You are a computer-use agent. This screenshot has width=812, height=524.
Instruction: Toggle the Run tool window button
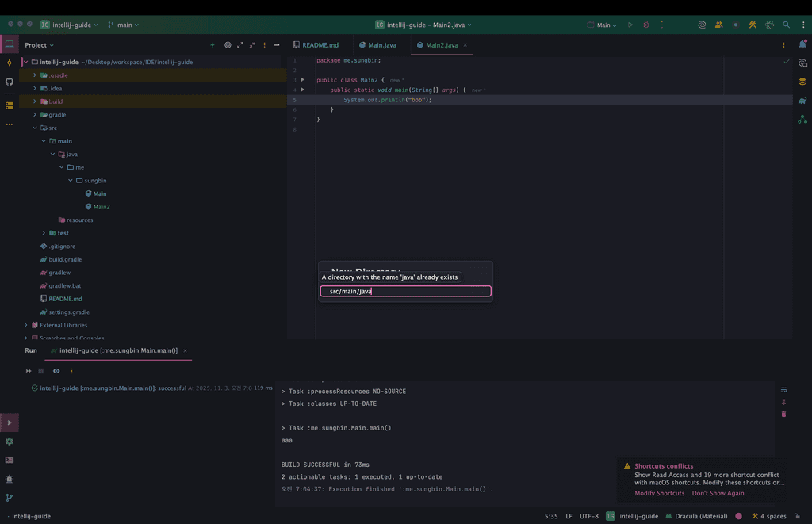[10, 423]
